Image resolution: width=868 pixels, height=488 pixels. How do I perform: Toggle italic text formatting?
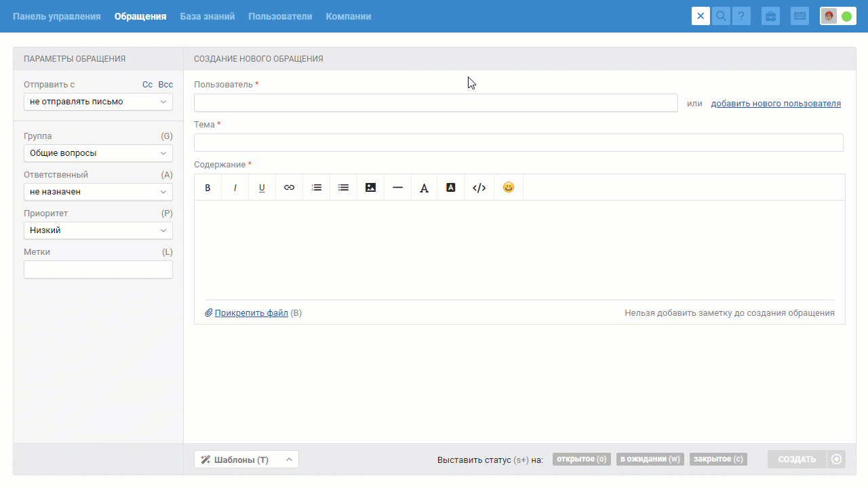pos(235,188)
